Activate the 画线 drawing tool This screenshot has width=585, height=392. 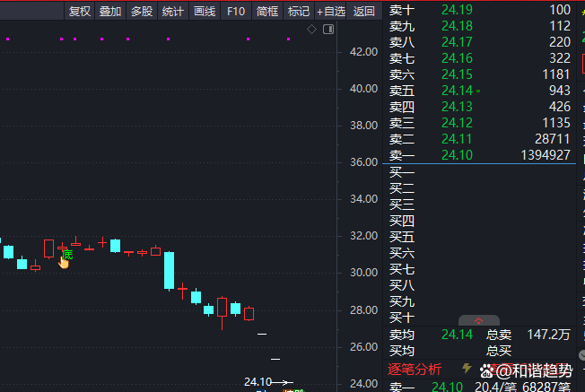(x=205, y=11)
